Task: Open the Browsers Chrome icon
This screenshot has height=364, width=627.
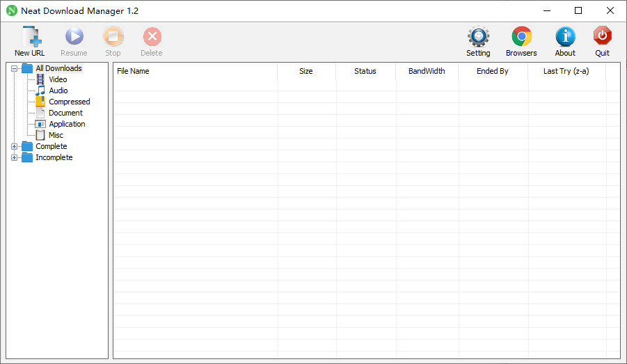Action: [x=521, y=36]
